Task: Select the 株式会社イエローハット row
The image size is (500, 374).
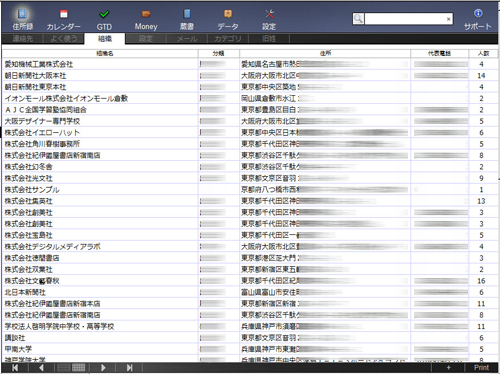Action: tap(250, 133)
